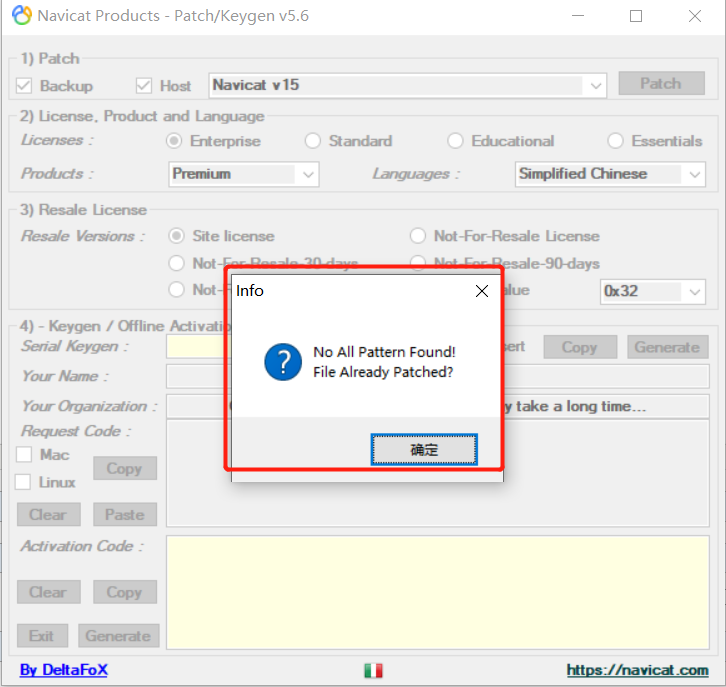Click the Patch button
This screenshot has height=687, width=726.
661,83
